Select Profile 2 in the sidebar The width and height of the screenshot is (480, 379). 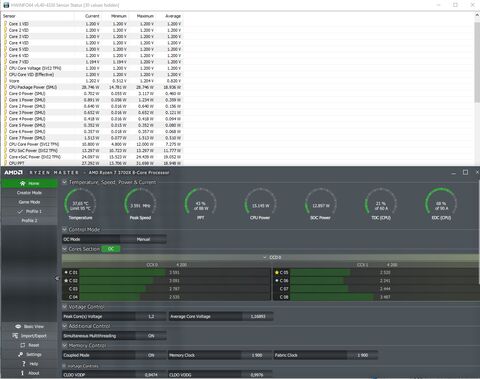coord(29,221)
